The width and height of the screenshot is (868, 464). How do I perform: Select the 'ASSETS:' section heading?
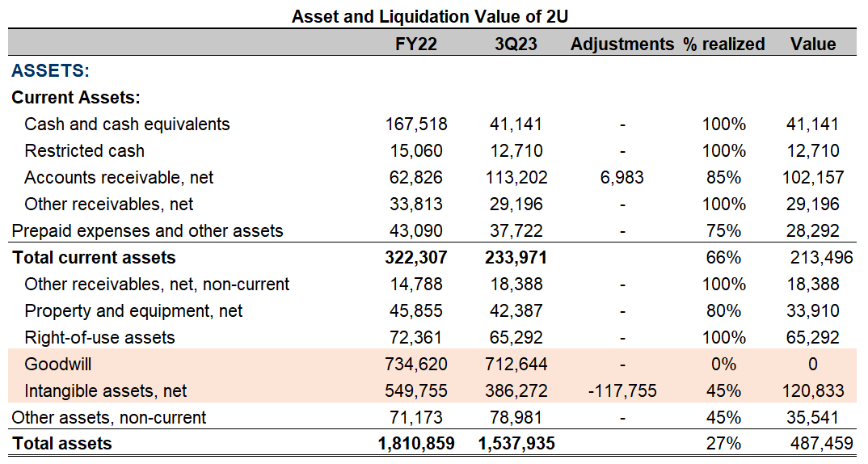pos(50,70)
